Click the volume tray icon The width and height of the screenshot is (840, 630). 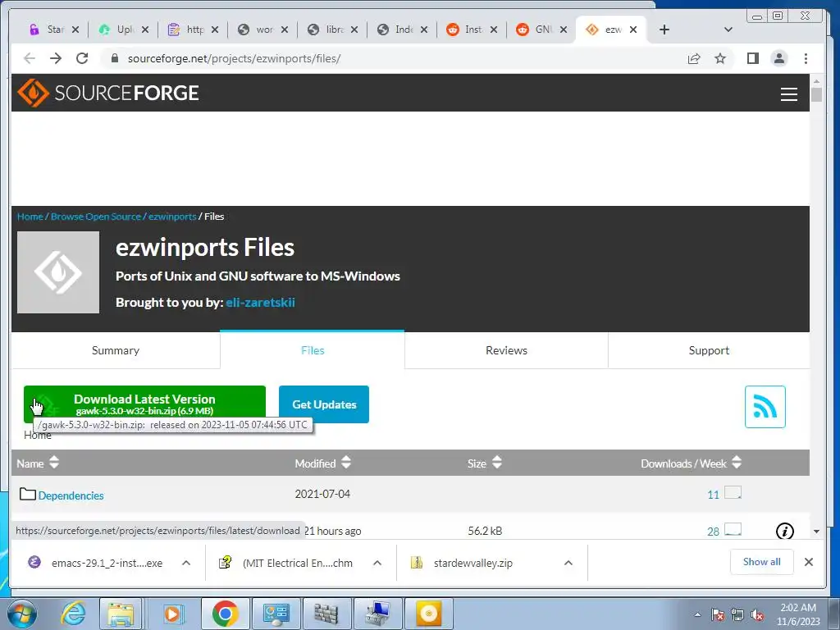pos(756,614)
